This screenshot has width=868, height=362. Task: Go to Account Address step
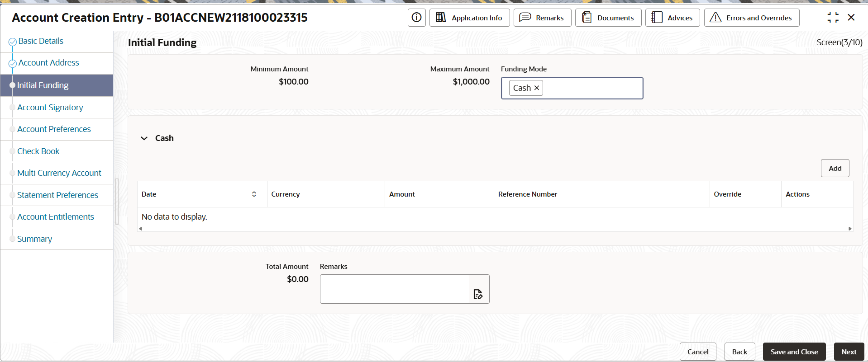pyautogui.click(x=48, y=63)
